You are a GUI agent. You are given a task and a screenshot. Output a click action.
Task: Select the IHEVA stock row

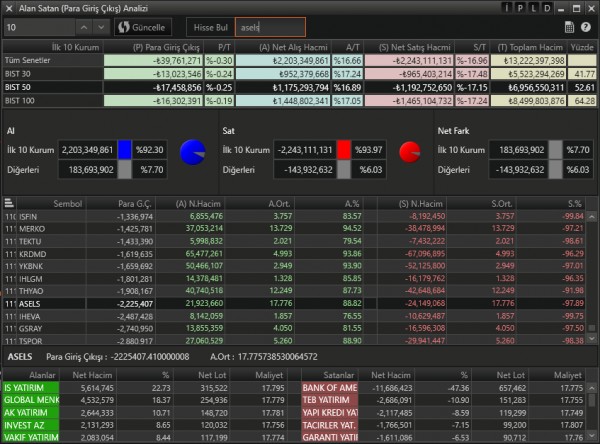(294, 316)
